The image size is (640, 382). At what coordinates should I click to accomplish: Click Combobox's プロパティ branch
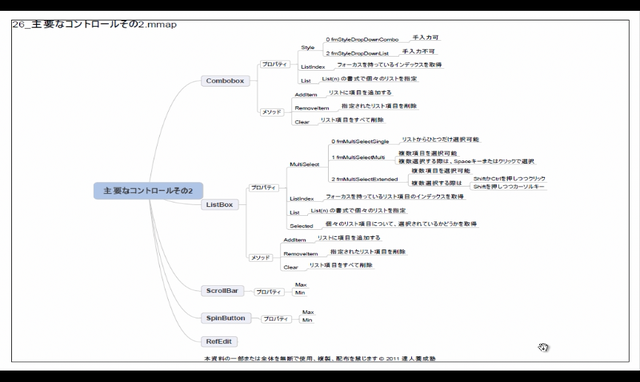click(x=274, y=64)
